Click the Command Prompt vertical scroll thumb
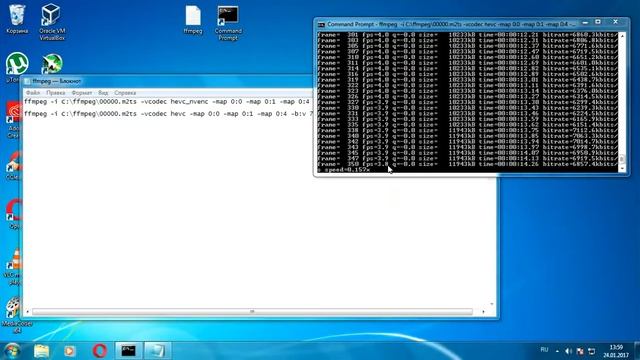The image size is (640, 360). coord(622,159)
